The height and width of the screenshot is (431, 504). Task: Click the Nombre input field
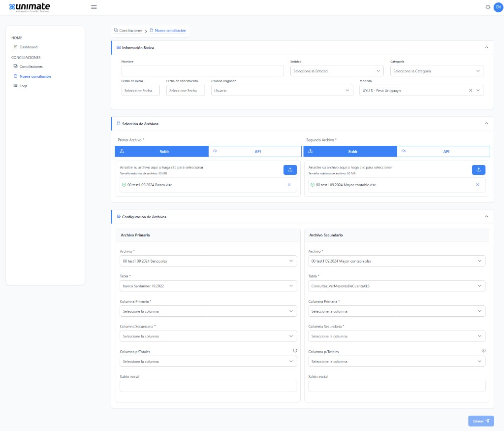click(202, 71)
